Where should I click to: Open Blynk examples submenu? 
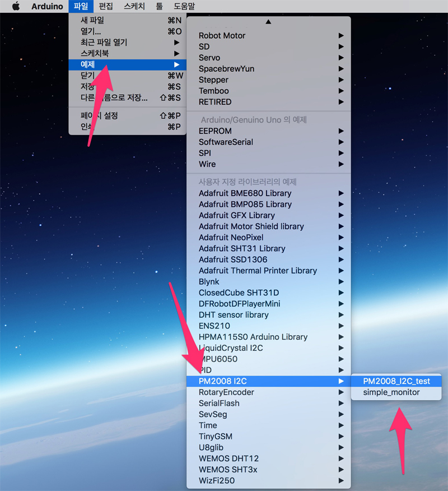point(268,282)
